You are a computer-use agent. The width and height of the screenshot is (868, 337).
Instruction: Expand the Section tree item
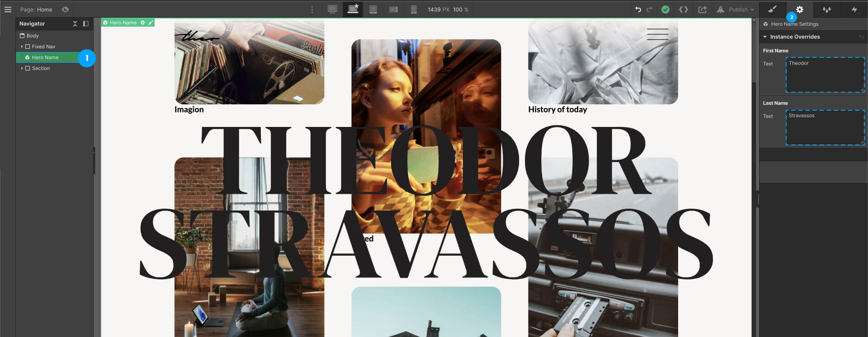click(x=22, y=68)
